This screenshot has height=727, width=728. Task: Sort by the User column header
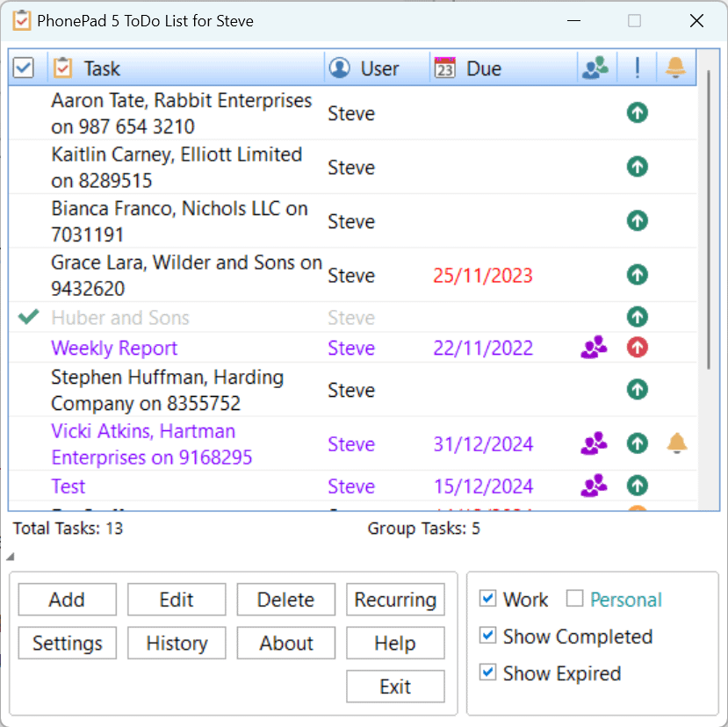[x=377, y=68]
